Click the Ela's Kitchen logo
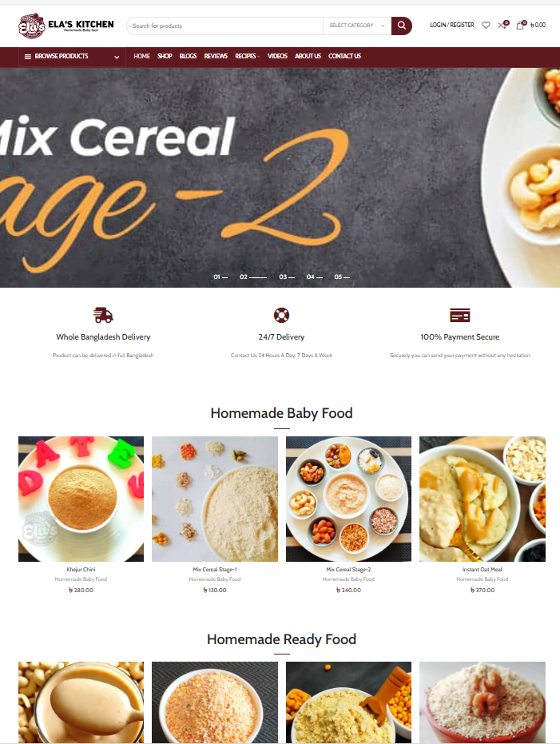Image resolution: width=560 pixels, height=744 pixels. pos(66,26)
